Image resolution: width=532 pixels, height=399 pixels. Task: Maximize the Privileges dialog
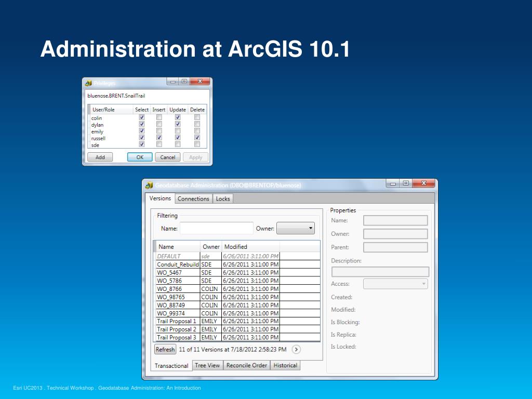[x=184, y=82]
